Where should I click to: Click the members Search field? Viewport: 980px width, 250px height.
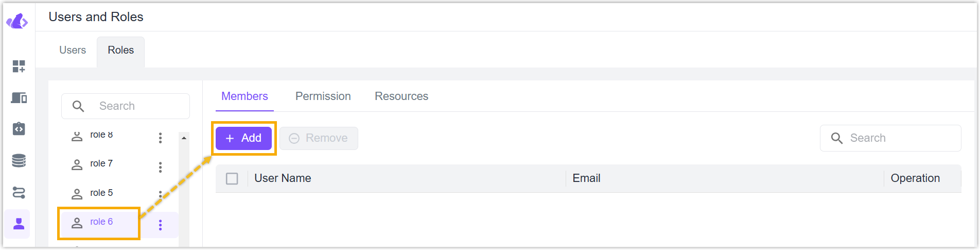point(890,138)
